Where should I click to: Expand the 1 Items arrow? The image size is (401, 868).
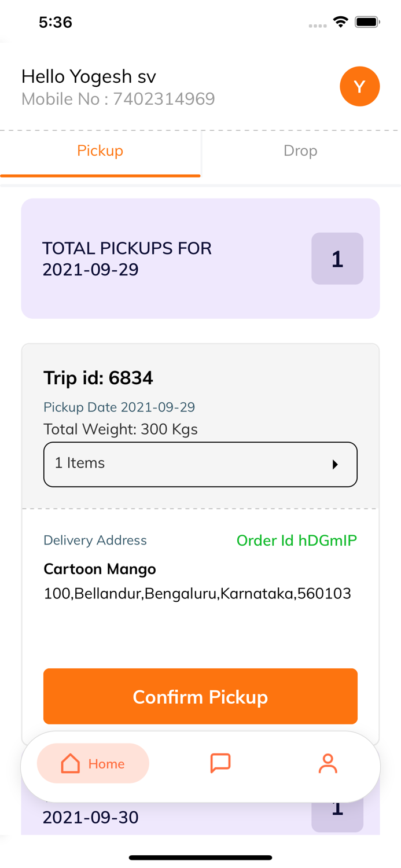coord(335,464)
